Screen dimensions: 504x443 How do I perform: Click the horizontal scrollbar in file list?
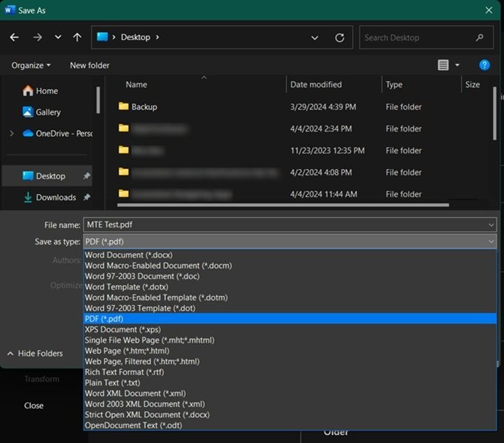tap(280, 205)
